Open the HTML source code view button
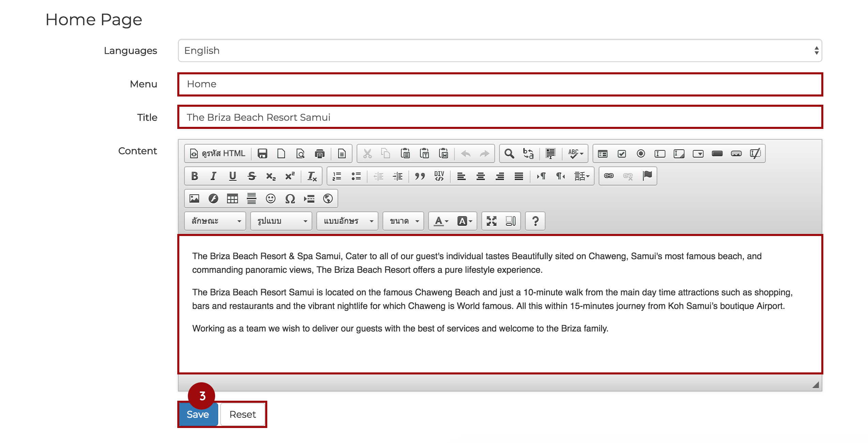The height and width of the screenshot is (443, 868). 218,153
